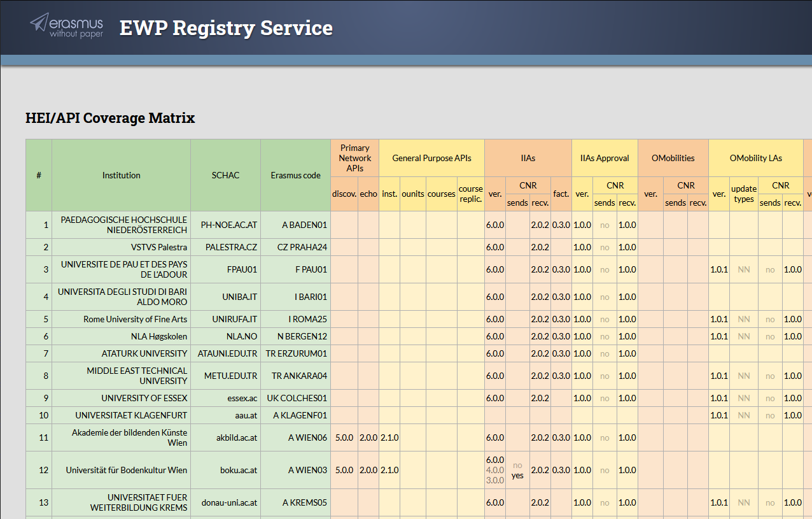Click the PALESTRA.CZ SCHAC cell
The height and width of the screenshot is (519, 812).
[x=225, y=247]
